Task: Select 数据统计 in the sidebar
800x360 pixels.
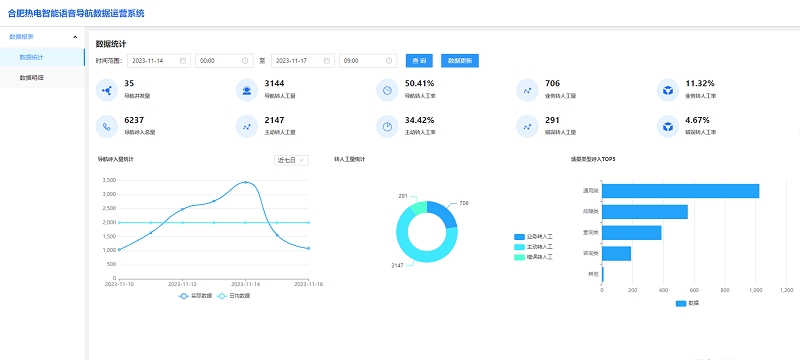Action: coord(42,57)
